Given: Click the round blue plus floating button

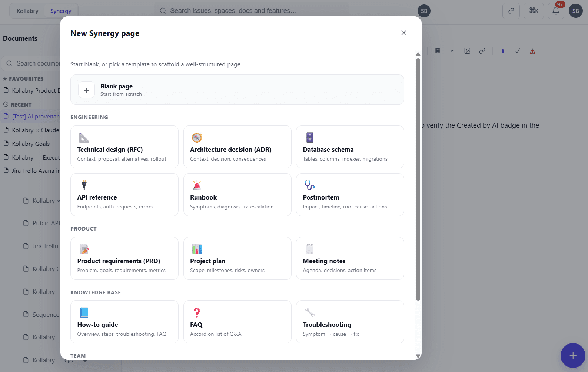Looking at the screenshot, I should pyautogui.click(x=573, y=356).
